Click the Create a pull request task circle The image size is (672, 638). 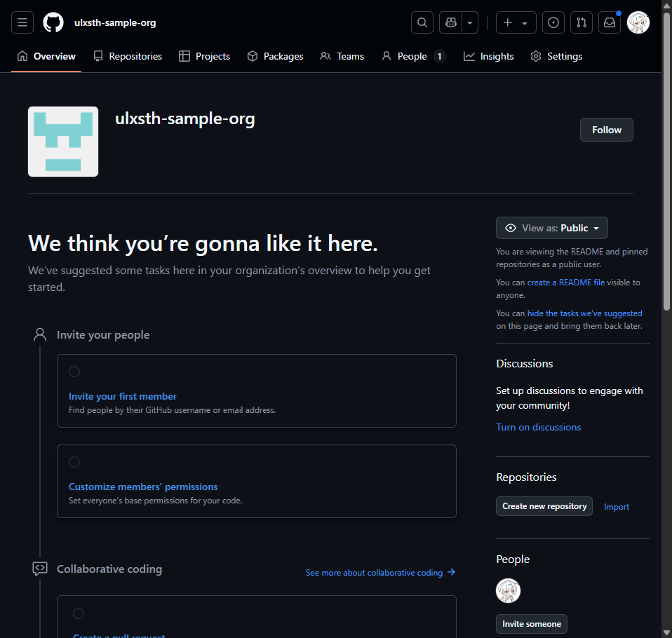(x=79, y=613)
